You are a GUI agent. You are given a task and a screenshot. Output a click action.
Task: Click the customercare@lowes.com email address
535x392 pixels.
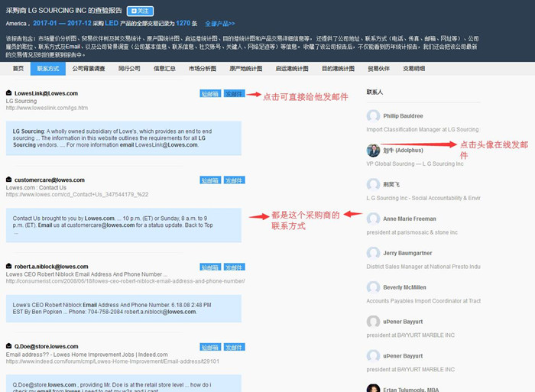(50, 180)
